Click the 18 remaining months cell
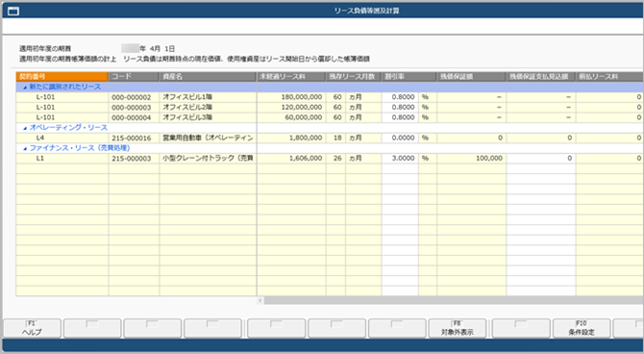644x354 pixels. (x=336, y=139)
